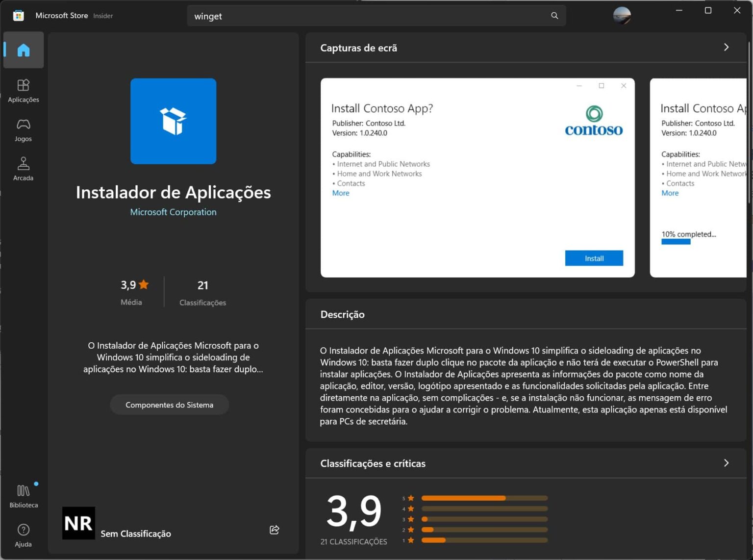
Task: Open the Microsoft Corporation publisher link
Action: (x=173, y=212)
